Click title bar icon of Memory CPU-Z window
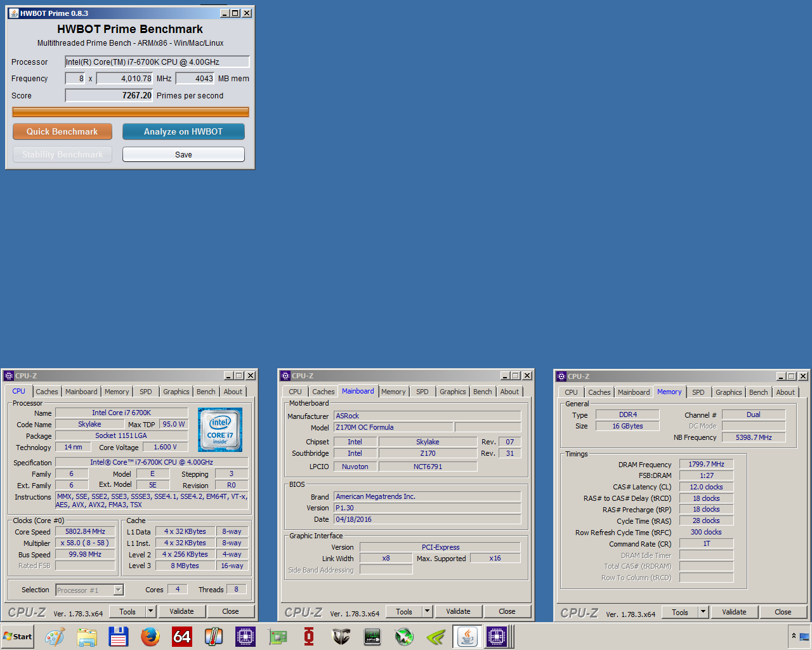Screen dimensions: 812x650 click(x=561, y=376)
